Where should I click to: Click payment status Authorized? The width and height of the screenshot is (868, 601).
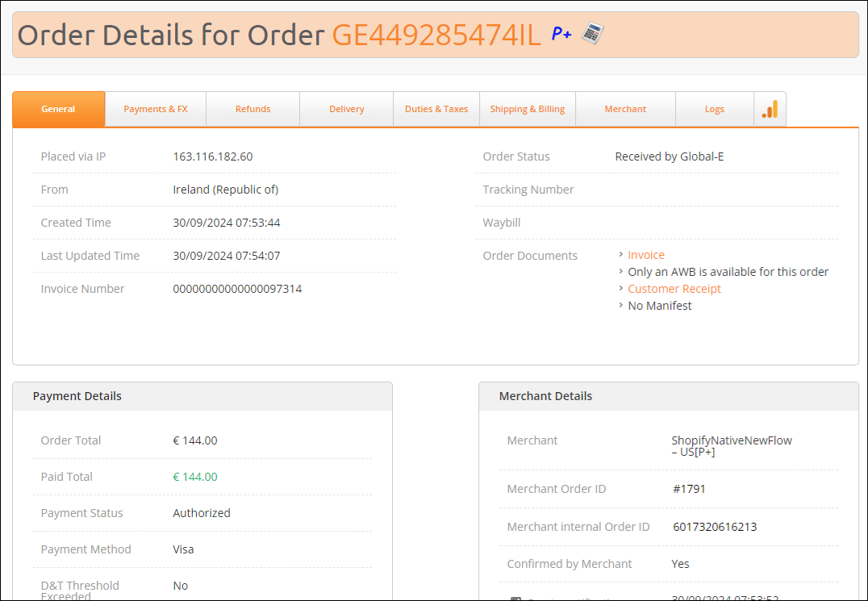tap(202, 514)
